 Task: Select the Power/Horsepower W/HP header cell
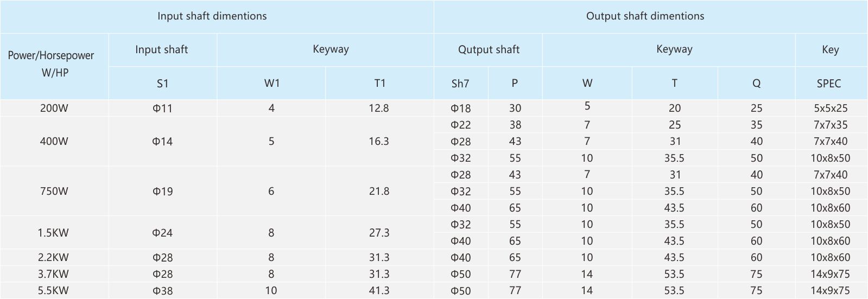[x=54, y=66]
